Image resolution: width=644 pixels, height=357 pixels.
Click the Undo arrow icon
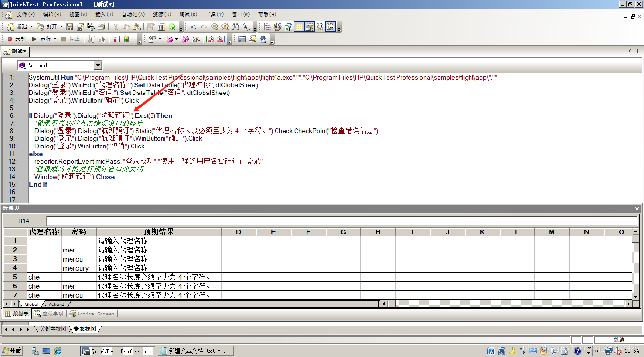(x=194, y=27)
